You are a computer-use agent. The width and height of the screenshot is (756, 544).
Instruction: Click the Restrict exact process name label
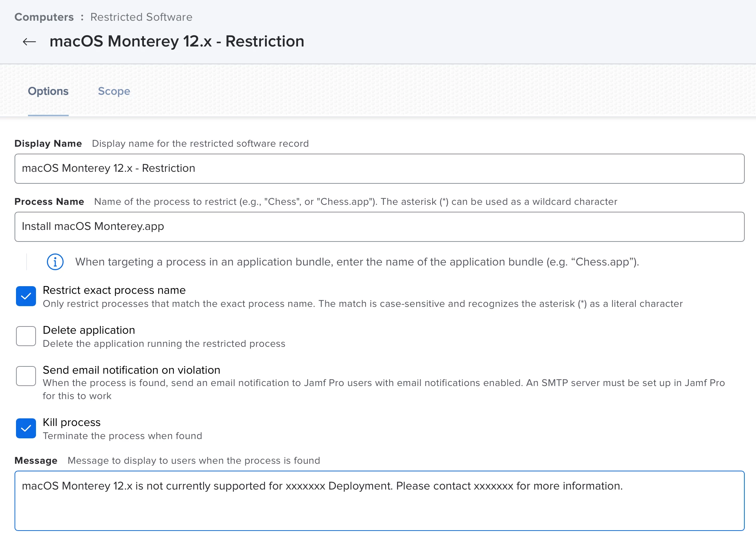pos(114,290)
